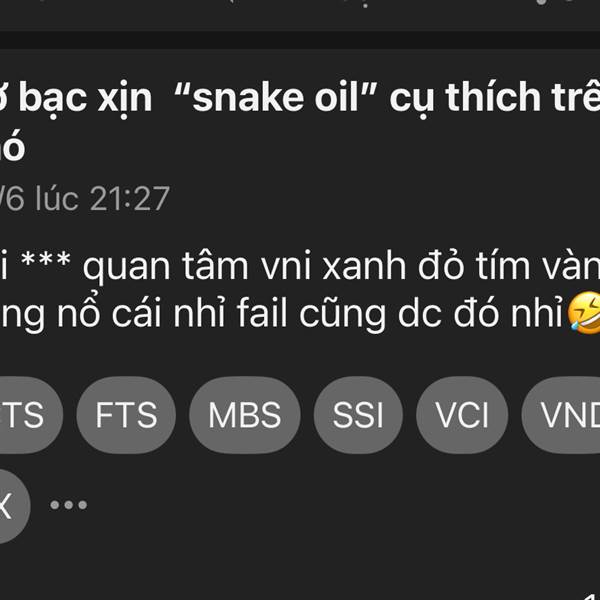Tap the partial arrow icon at bottom-right corner

point(591,595)
